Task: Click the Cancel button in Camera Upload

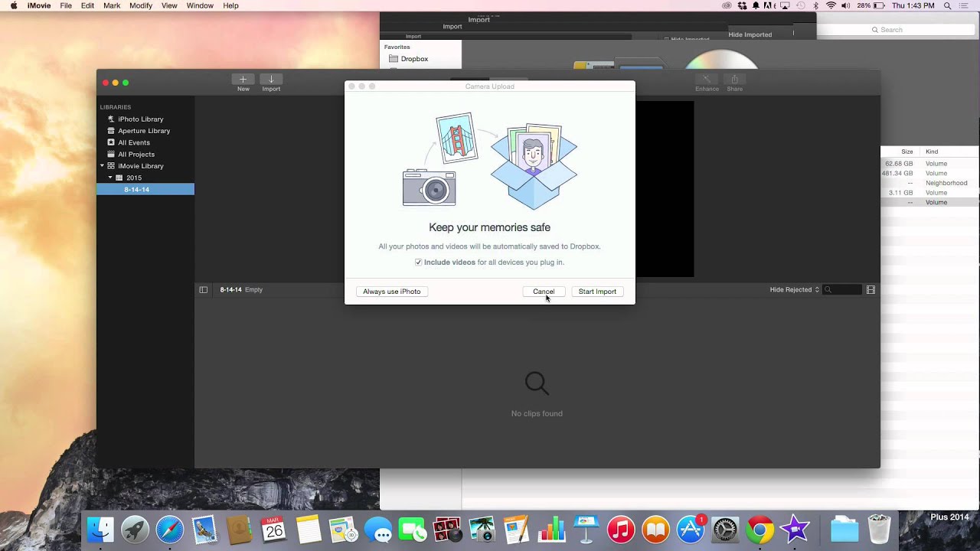Action: [544, 292]
